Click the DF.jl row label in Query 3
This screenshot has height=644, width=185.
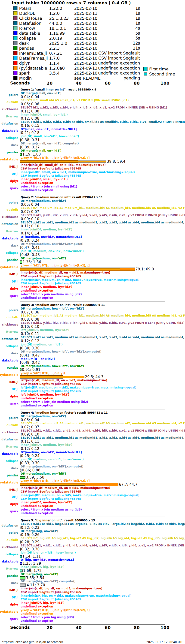15,389
